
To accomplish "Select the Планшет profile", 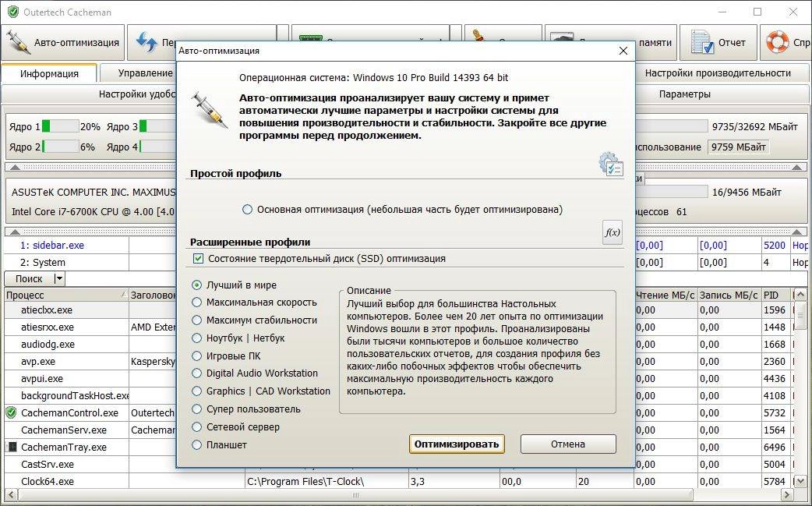I will click(x=197, y=445).
